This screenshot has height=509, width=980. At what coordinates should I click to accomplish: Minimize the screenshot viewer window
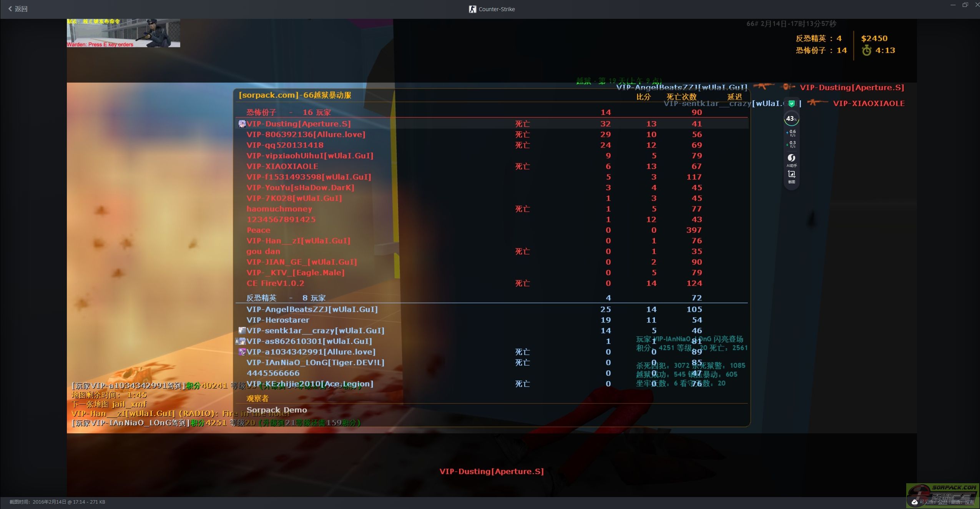tap(953, 5)
